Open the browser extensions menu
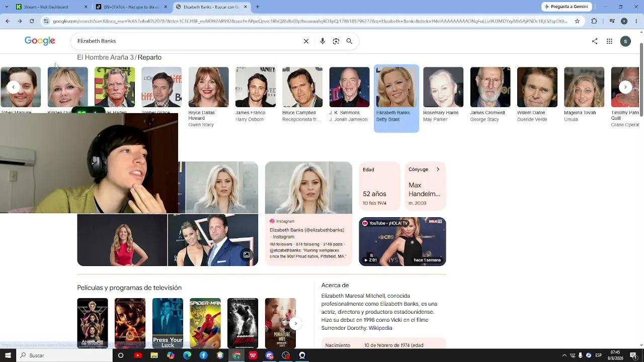This screenshot has height=362, width=644. [594, 21]
